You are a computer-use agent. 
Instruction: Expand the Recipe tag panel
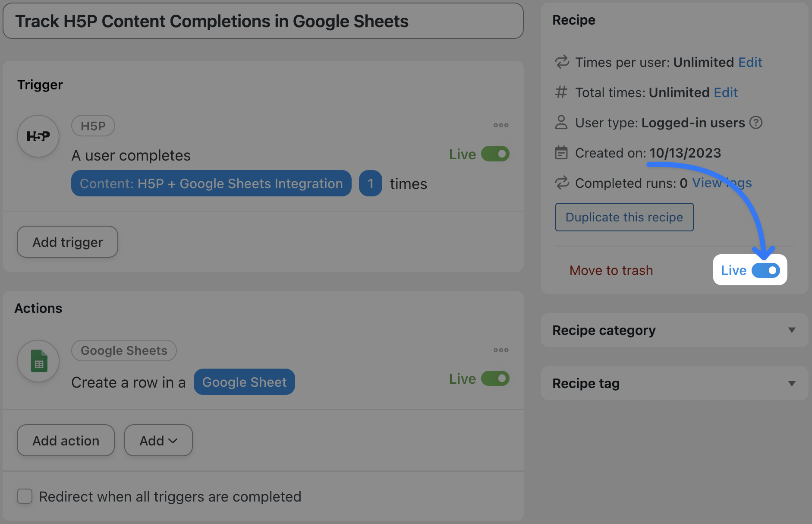(791, 383)
